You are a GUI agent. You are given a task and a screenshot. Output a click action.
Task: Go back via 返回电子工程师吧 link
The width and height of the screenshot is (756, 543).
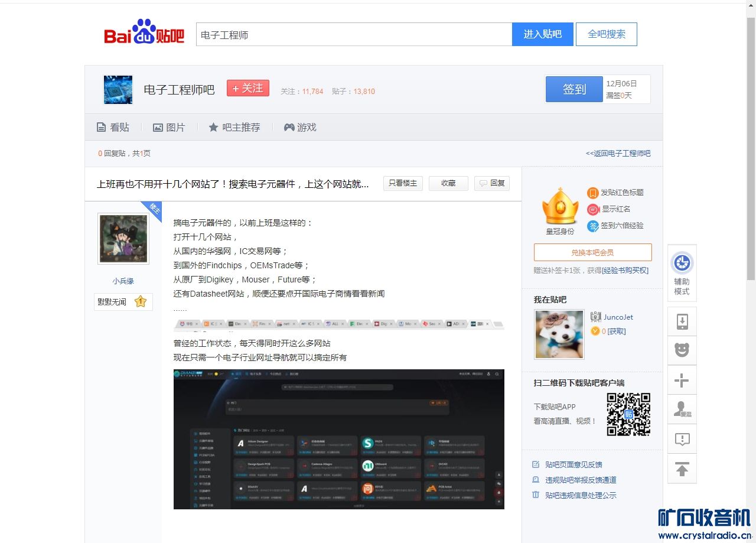pyautogui.click(x=618, y=154)
